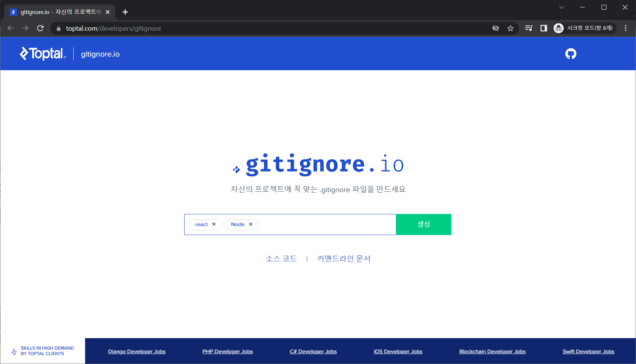Remove the Node tag with its X
The image size is (636, 364).
click(251, 224)
